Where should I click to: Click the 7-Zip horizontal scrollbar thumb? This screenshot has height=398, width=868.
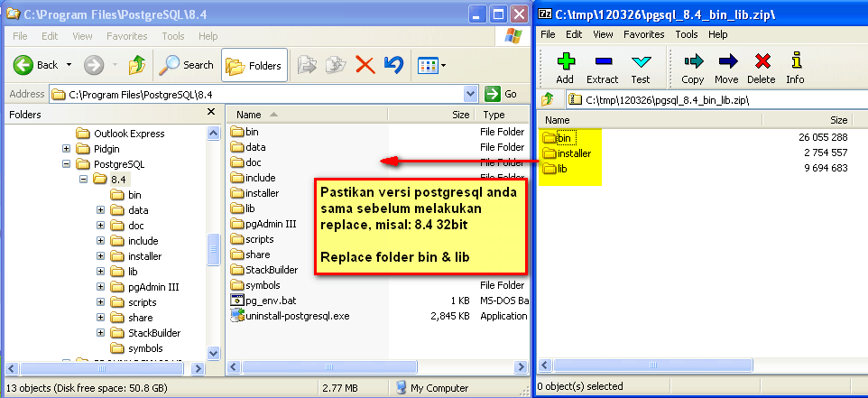[653, 366]
